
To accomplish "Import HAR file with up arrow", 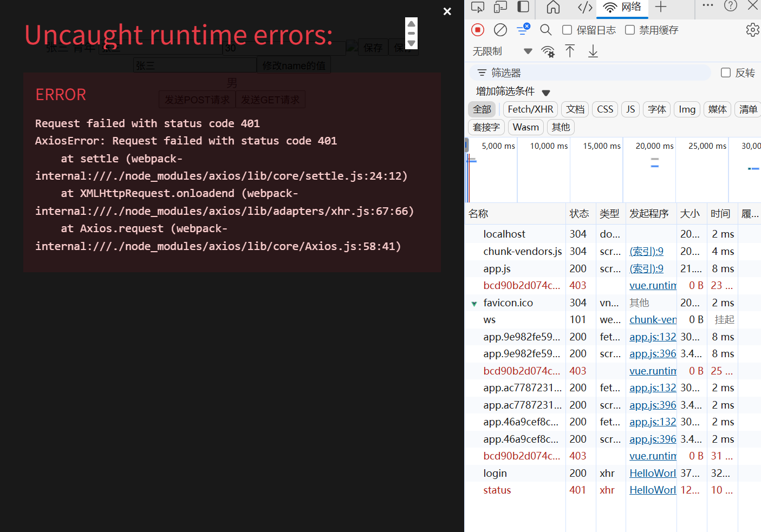I will [570, 51].
